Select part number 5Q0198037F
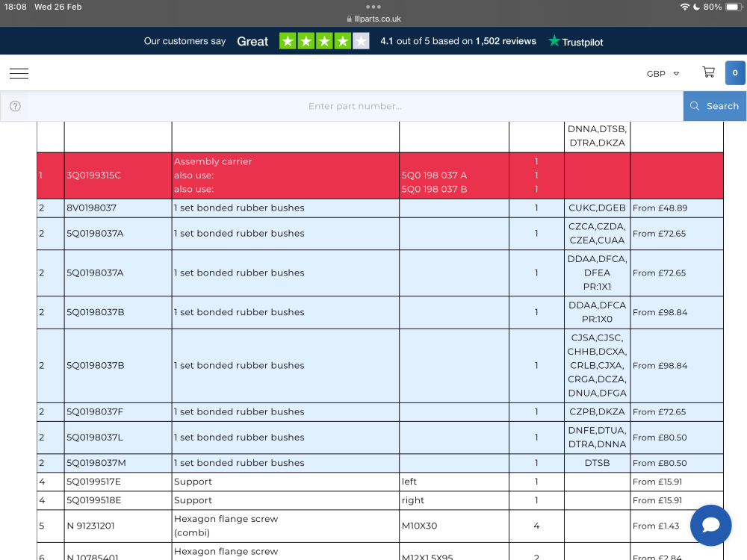 (x=95, y=412)
